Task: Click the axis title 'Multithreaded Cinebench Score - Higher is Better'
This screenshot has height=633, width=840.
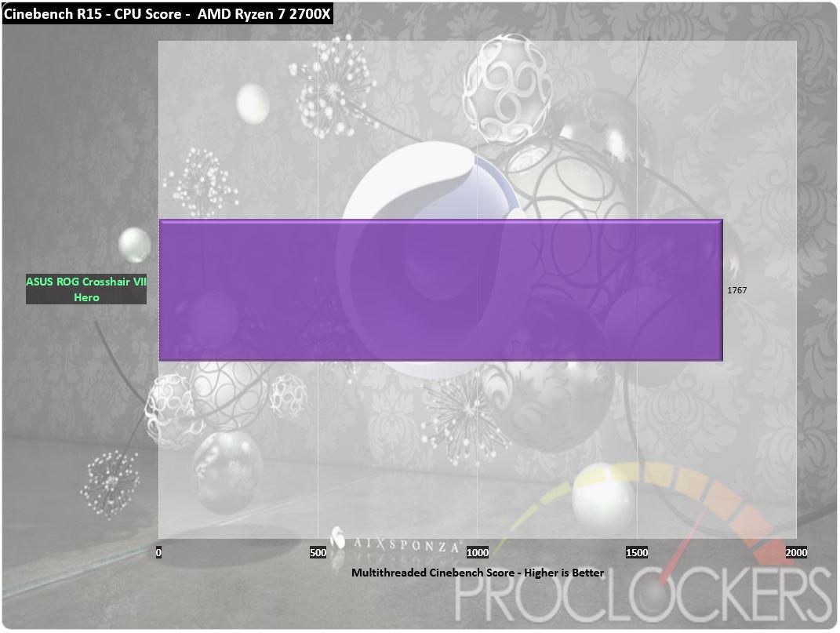Action: tap(478, 573)
